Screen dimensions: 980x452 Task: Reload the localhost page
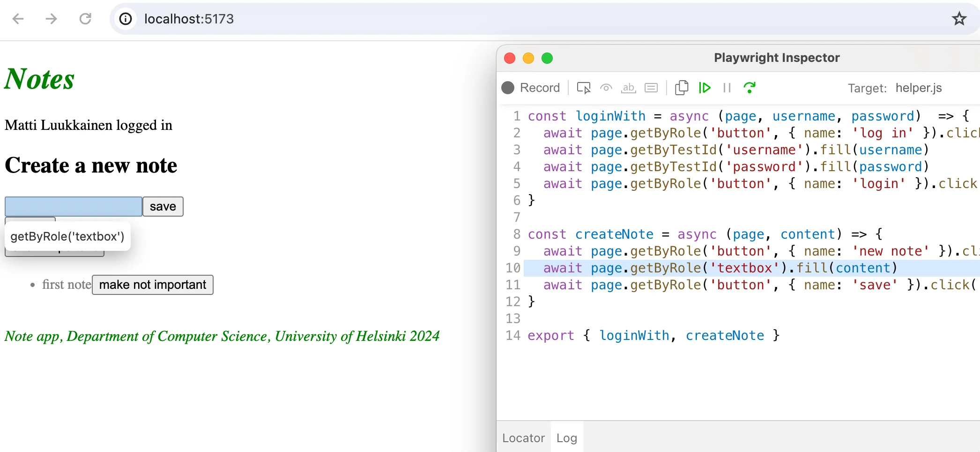click(85, 19)
